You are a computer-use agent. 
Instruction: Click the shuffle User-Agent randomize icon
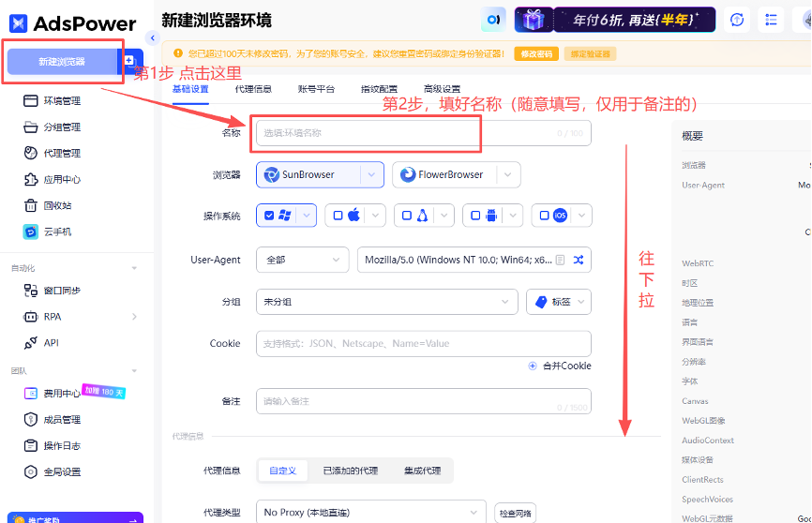(579, 260)
